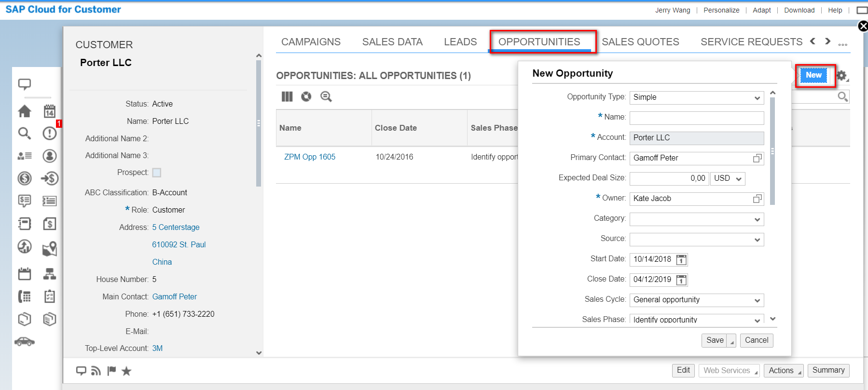Expand the Actions menu button
The height and width of the screenshot is (390, 868).
[784, 370]
